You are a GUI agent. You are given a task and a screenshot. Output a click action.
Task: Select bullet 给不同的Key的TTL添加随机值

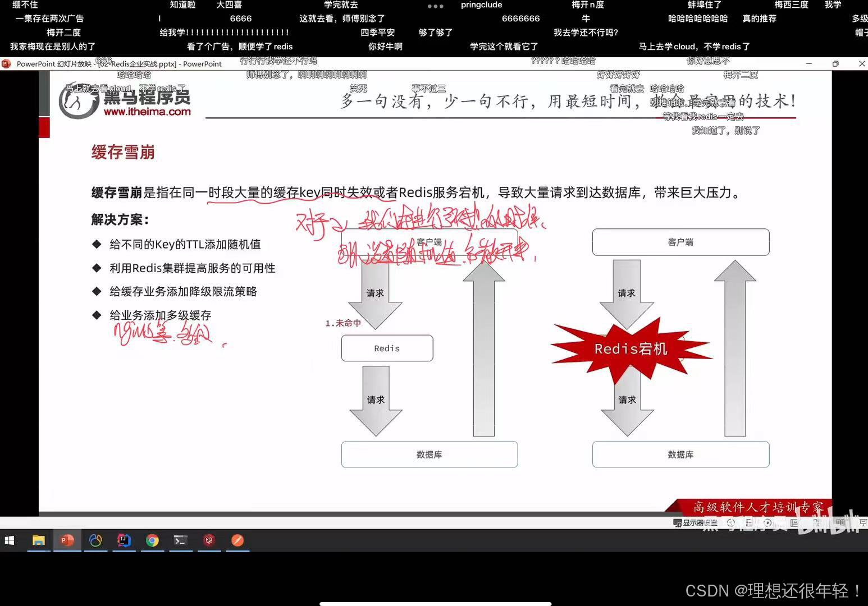[x=185, y=244]
